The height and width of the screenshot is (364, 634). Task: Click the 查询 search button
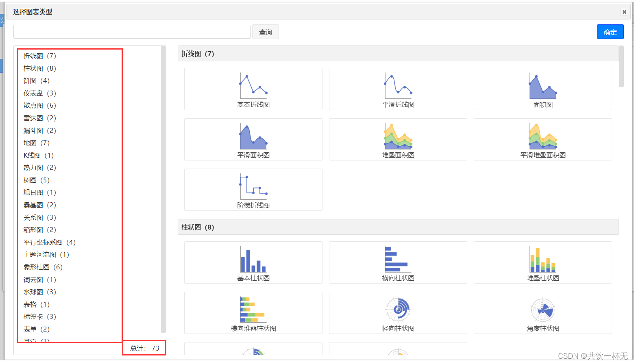pyautogui.click(x=266, y=32)
